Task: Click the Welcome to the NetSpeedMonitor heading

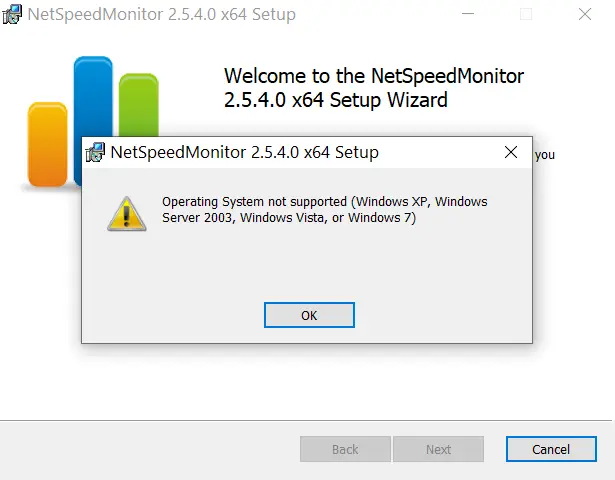Action: coord(374,88)
